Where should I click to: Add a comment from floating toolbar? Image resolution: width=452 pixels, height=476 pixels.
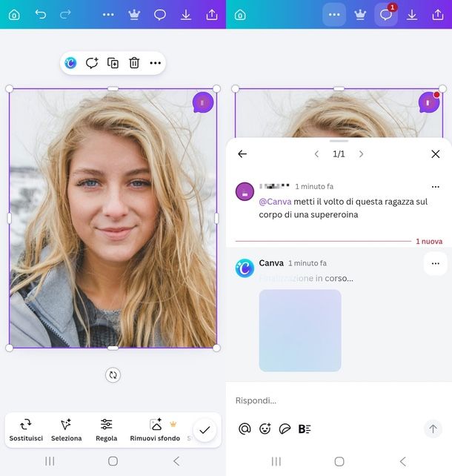92,63
